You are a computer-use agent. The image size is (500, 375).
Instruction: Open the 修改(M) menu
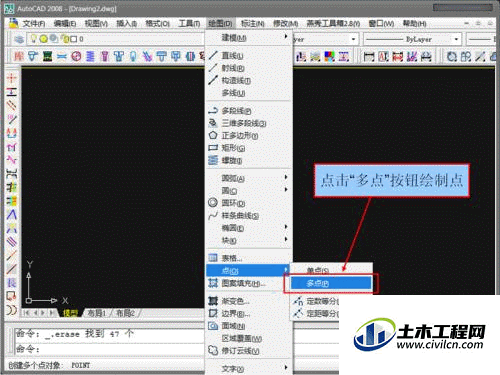tap(285, 24)
